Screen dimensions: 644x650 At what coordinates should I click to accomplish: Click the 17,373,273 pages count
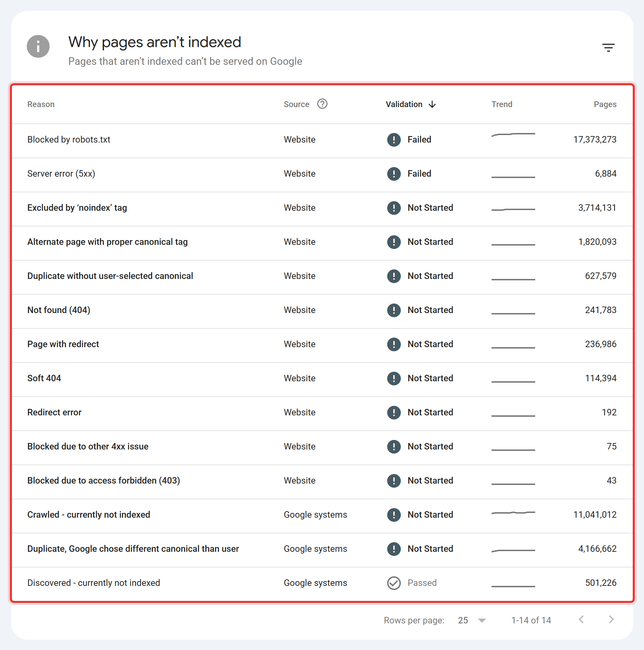595,139
